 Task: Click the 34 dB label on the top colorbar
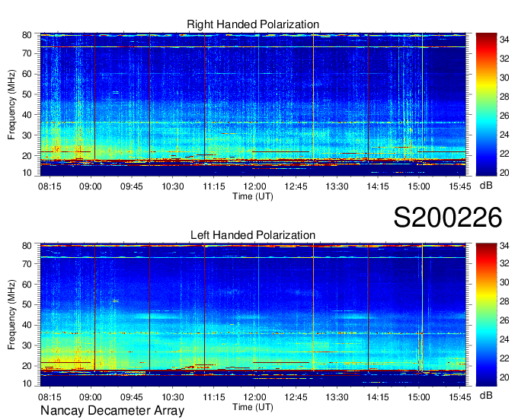point(504,40)
